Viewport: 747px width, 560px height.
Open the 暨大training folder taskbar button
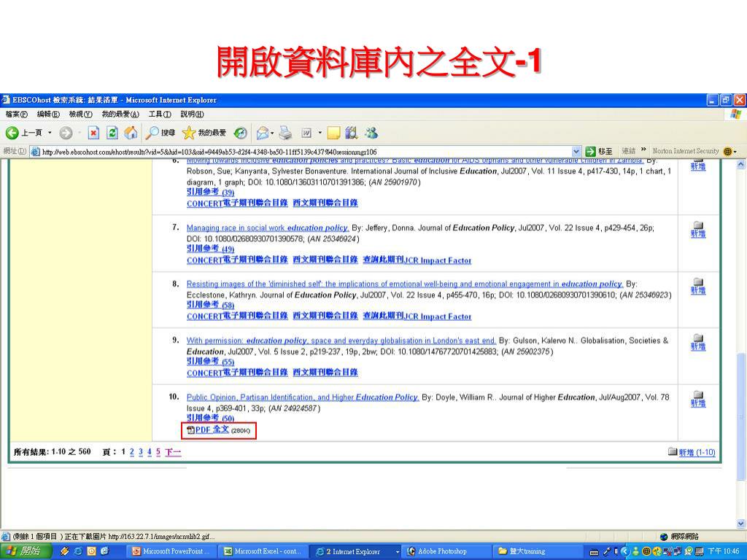coord(539,551)
